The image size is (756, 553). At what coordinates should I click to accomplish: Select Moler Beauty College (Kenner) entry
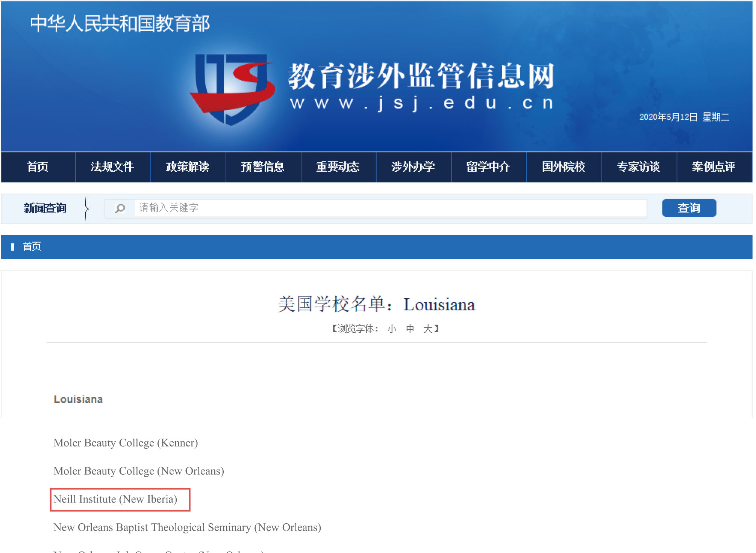click(126, 443)
